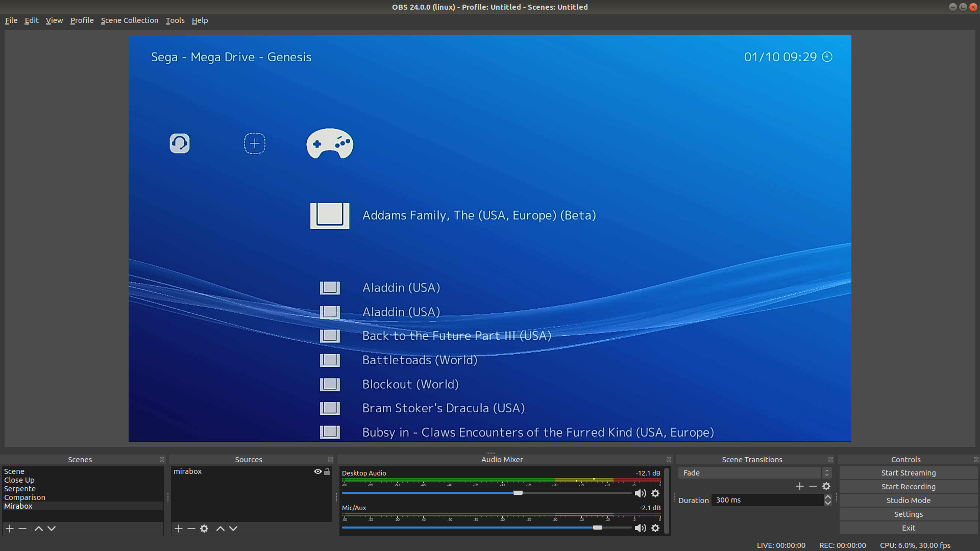Viewport: 980px width, 551px height.
Task: Click 'Bram Stoker's Dracula (USA)' in preview
Action: click(444, 408)
